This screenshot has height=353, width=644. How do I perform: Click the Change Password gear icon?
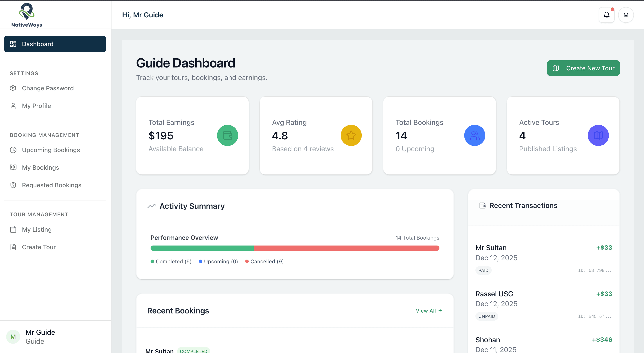(13, 88)
